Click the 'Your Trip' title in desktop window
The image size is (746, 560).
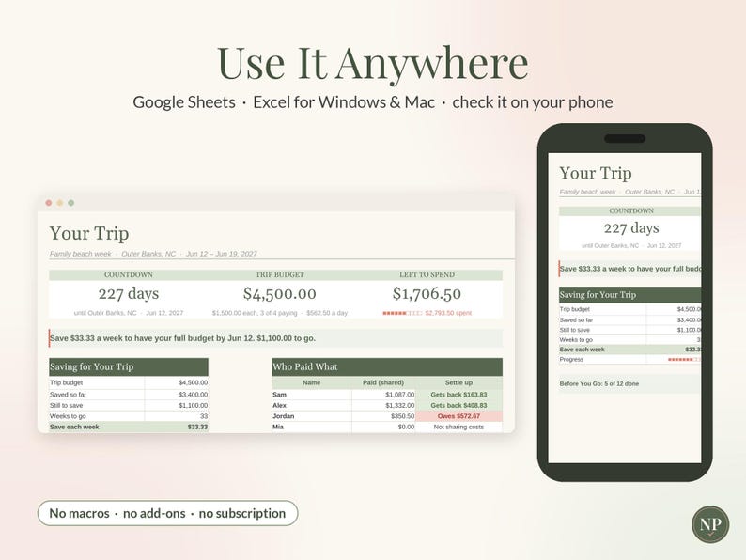(x=89, y=233)
